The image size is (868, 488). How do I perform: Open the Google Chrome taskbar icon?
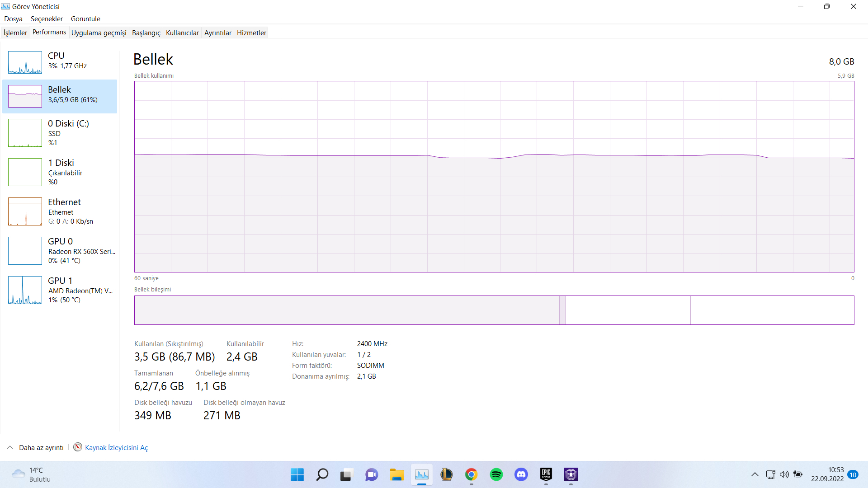(471, 474)
